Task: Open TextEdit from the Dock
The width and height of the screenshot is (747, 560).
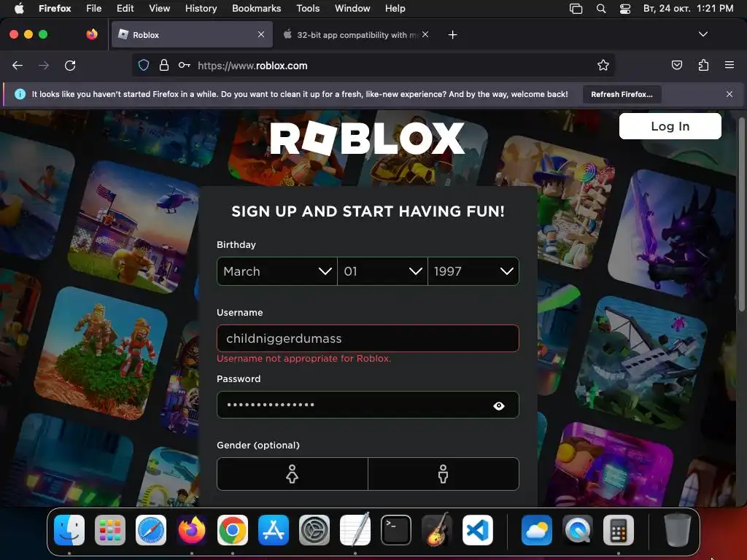Action: coord(355,529)
